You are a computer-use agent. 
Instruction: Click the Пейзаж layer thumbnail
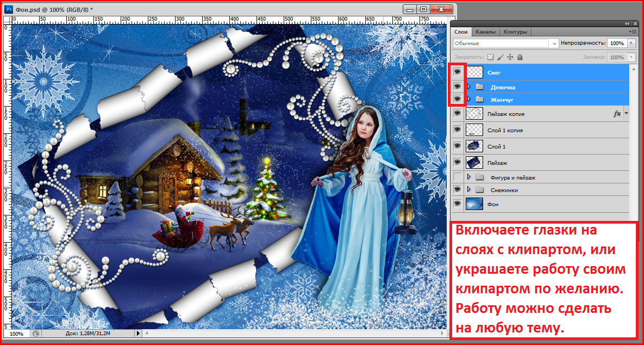(474, 162)
